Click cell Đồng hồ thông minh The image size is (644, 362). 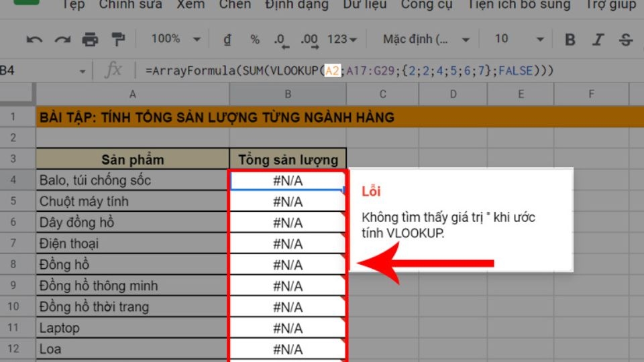(x=133, y=286)
